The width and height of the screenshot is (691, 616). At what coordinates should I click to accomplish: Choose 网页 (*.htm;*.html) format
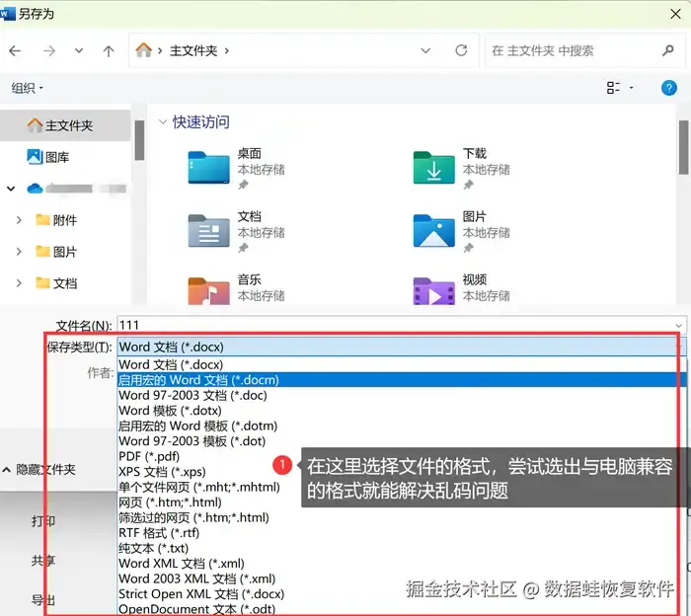coord(170,502)
